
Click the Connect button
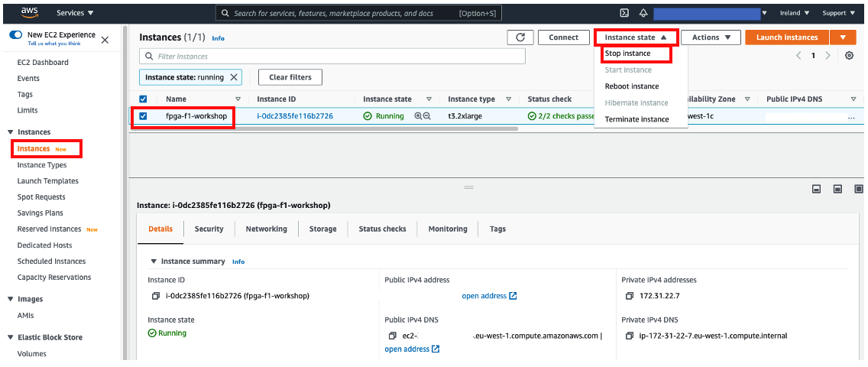click(564, 37)
